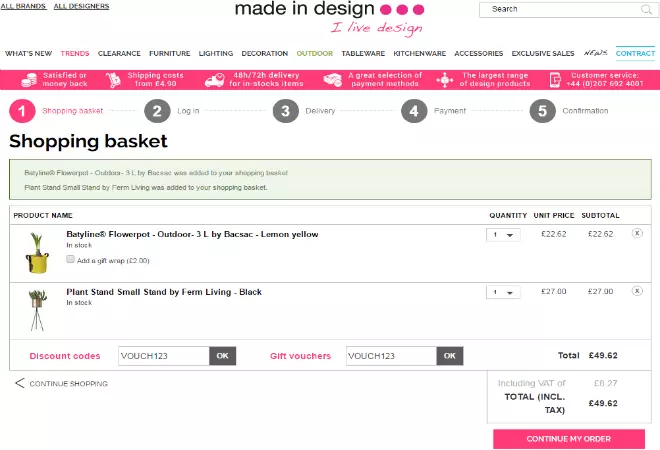The image size is (660, 450).
Task: Click the delivery van icon beside 48h/72h delivery
Action: click(x=215, y=80)
